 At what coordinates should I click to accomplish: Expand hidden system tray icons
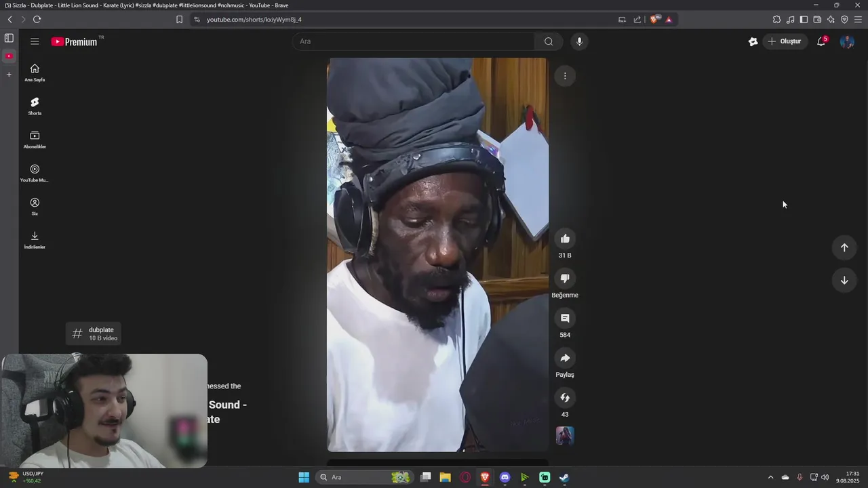770,477
